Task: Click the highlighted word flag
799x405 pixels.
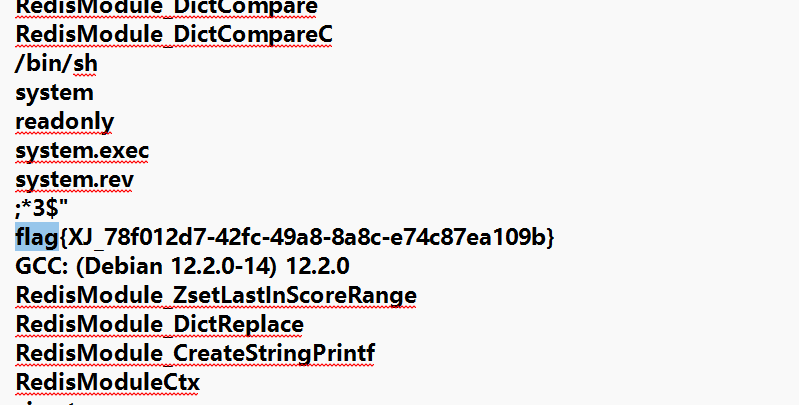Action: click(x=36, y=238)
